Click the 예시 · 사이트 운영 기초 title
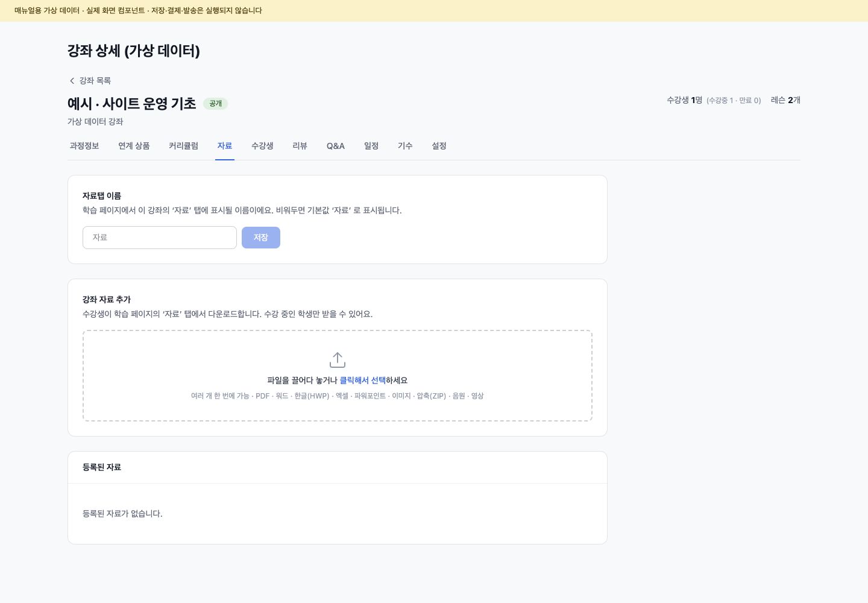The image size is (868, 603). (x=132, y=104)
